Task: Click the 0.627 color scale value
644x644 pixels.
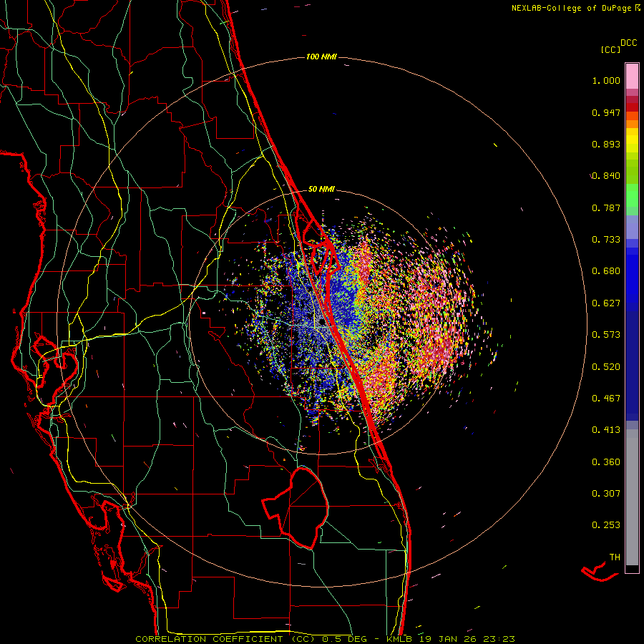Action: 606,303
